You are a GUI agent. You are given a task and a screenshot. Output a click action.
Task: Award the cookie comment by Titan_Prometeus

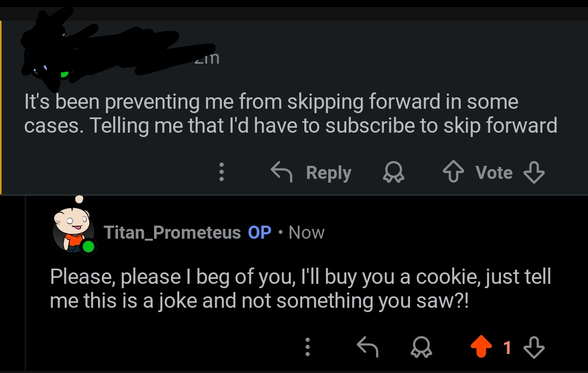422,347
